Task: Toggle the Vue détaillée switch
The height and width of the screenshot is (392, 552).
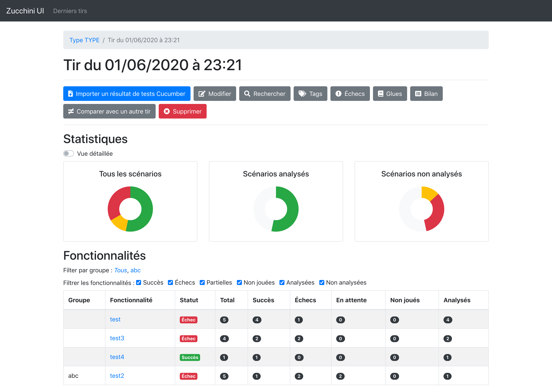Action: pos(68,153)
